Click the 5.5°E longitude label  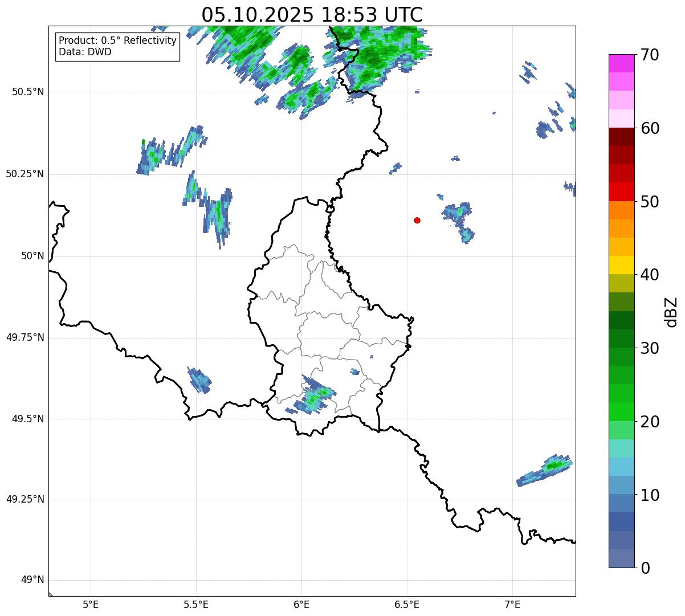tap(196, 604)
